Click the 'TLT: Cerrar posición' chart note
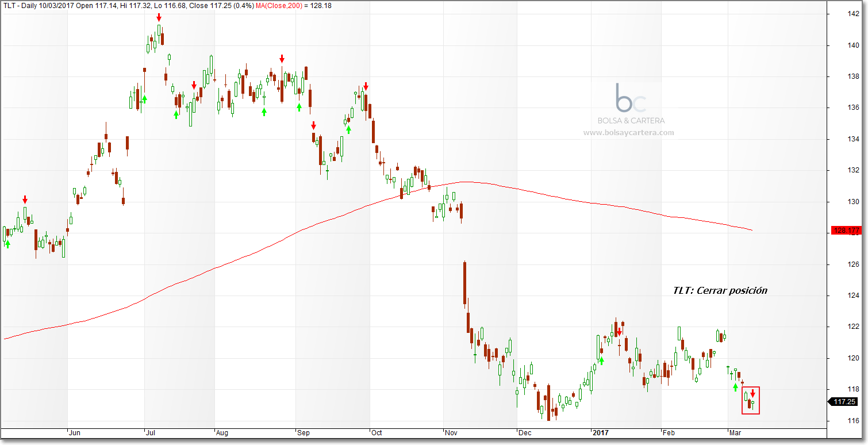This screenshot has height=445, width=868. pos(720,291)
